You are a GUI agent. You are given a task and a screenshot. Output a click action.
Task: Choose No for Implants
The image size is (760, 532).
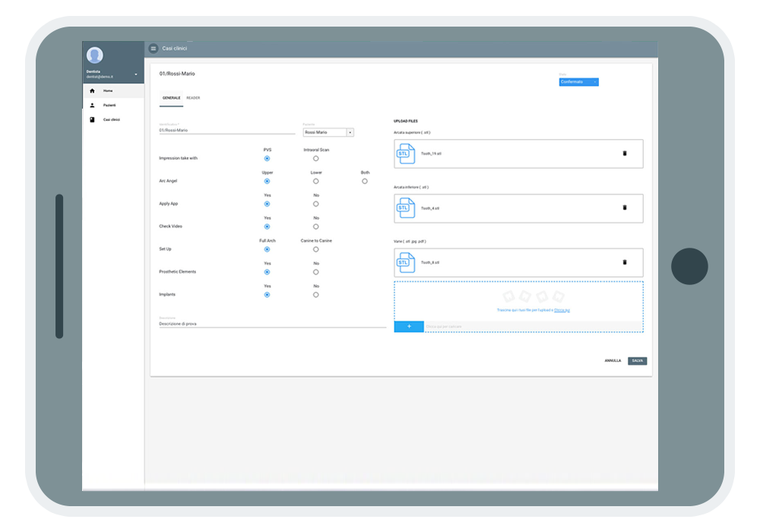[x=316, y=295]
